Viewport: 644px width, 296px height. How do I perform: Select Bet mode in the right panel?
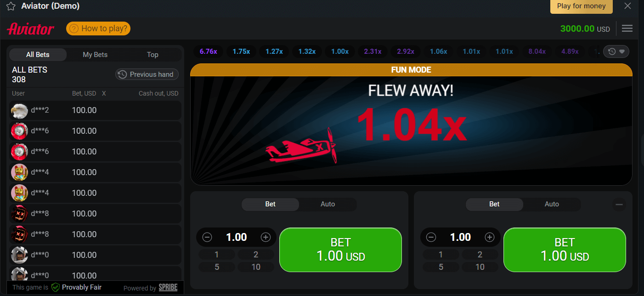[494, 204]
